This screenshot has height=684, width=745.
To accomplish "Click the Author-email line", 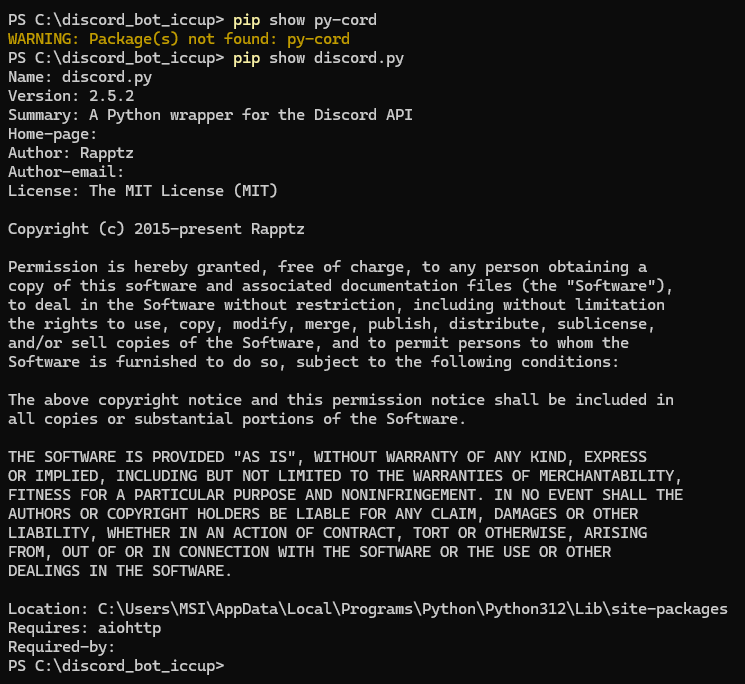I will [x=66, y=172].
